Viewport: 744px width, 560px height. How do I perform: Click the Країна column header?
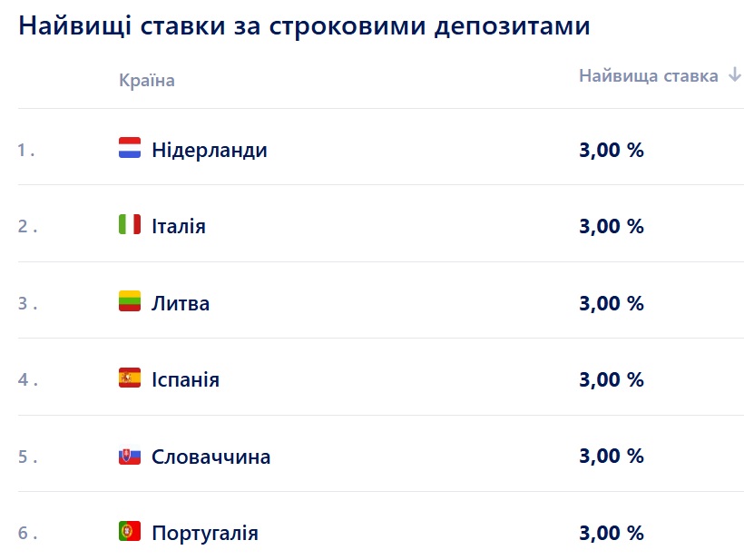click(x=146, y=81)
